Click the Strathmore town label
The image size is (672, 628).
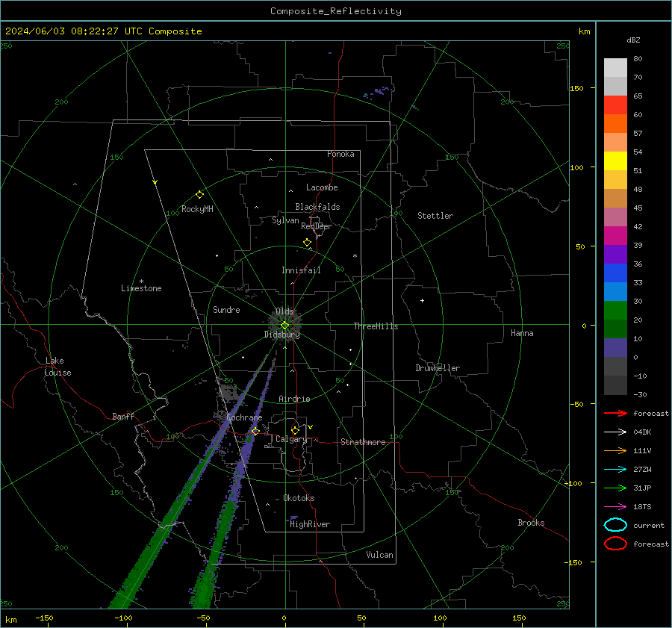click(x=363, y=442)
